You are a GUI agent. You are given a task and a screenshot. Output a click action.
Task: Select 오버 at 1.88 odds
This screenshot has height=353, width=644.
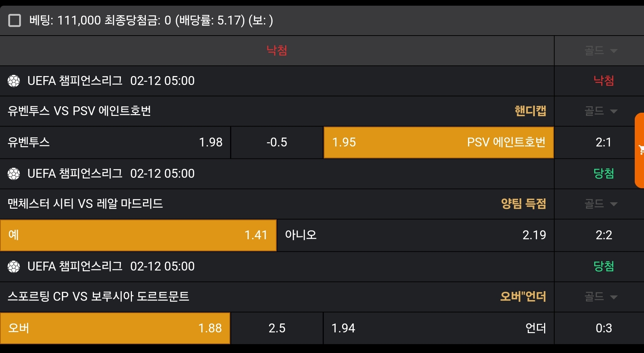tap(115, 328)
